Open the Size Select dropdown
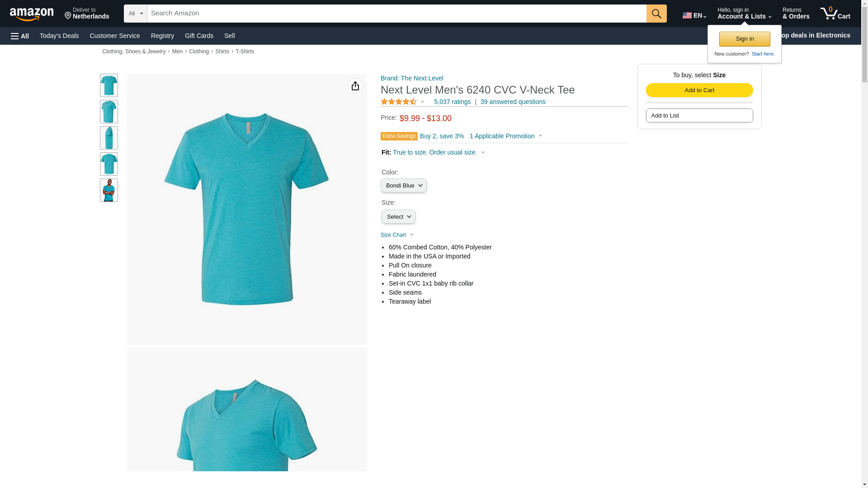 point(398,217)
